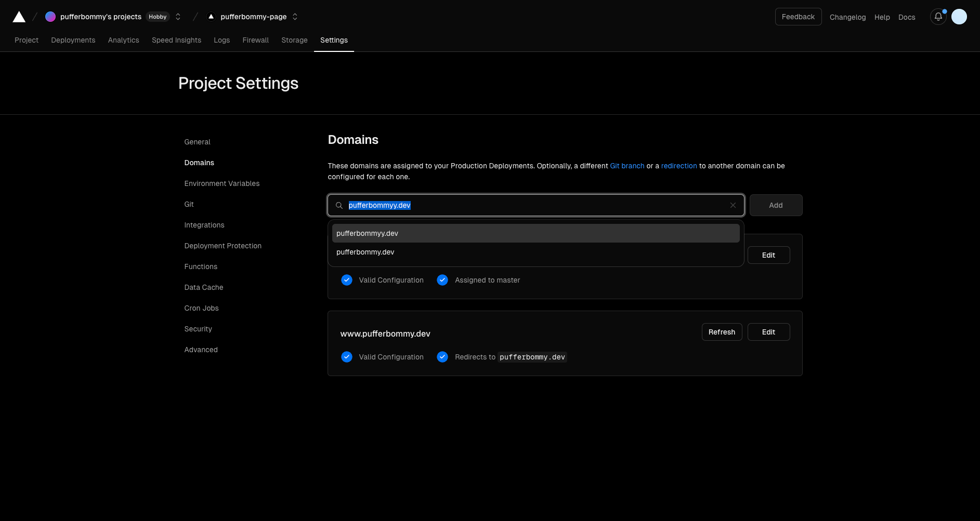Open Security settings
This screenshot has width=980, height=521.
(198, 329)
